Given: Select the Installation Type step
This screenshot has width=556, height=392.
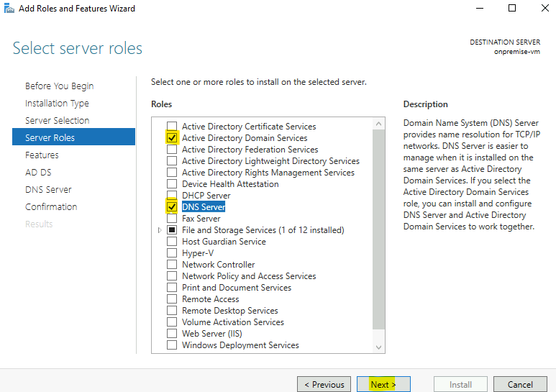Looking at the screenshot, I should click(57, 103).
